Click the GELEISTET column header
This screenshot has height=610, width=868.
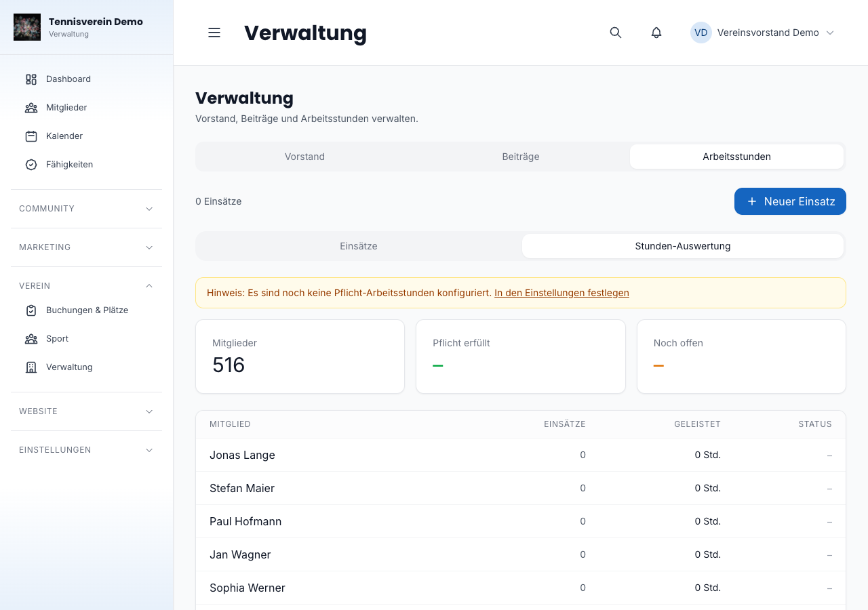(x=697, y=424)
